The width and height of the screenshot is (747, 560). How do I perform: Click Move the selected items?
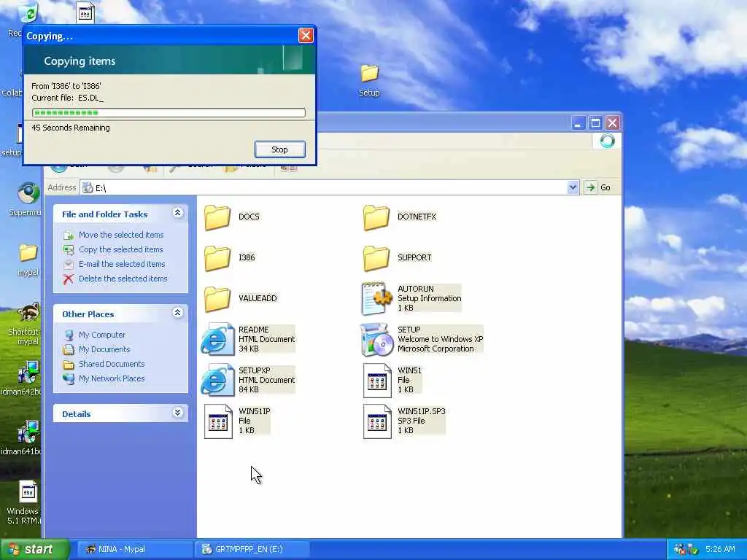121,235
